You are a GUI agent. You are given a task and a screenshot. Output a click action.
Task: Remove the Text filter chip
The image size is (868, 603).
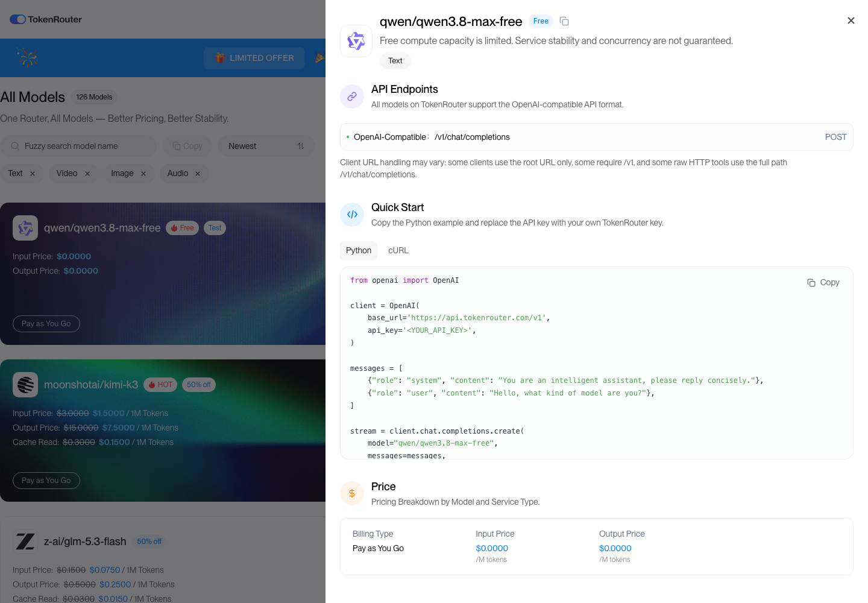[x=33, y=174]
